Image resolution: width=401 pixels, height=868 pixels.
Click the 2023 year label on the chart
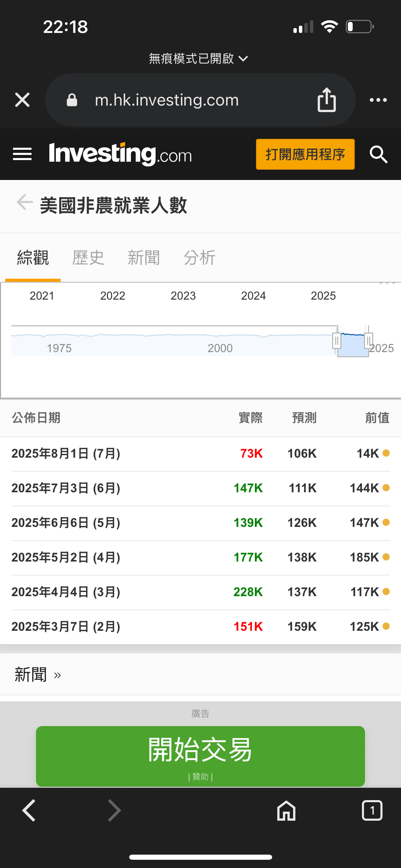coord(183,296)
